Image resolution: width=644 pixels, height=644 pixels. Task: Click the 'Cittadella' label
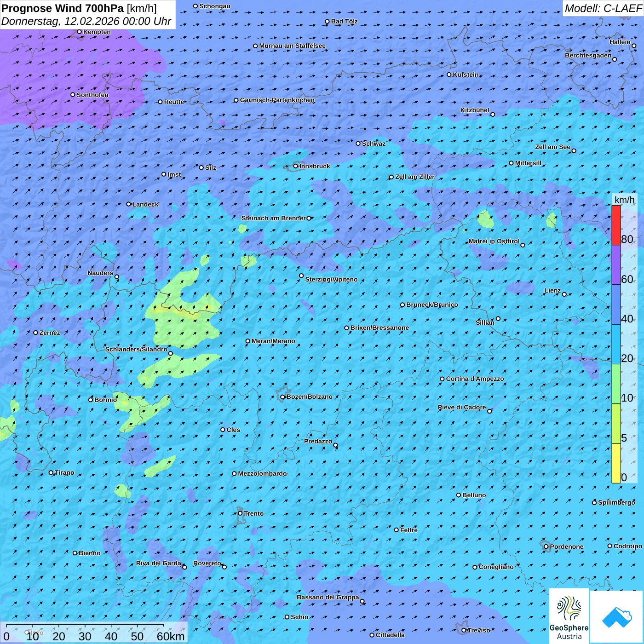(390, 635)
